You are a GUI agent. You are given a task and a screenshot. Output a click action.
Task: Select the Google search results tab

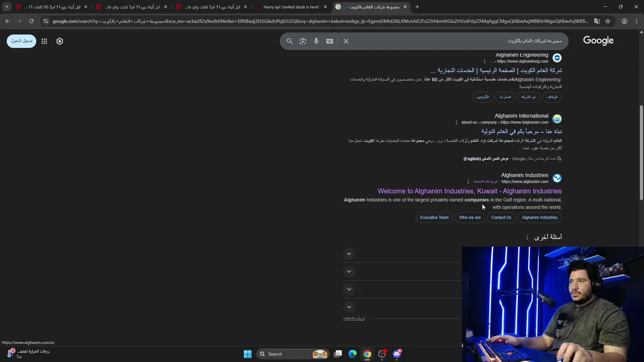coord(371,7)
